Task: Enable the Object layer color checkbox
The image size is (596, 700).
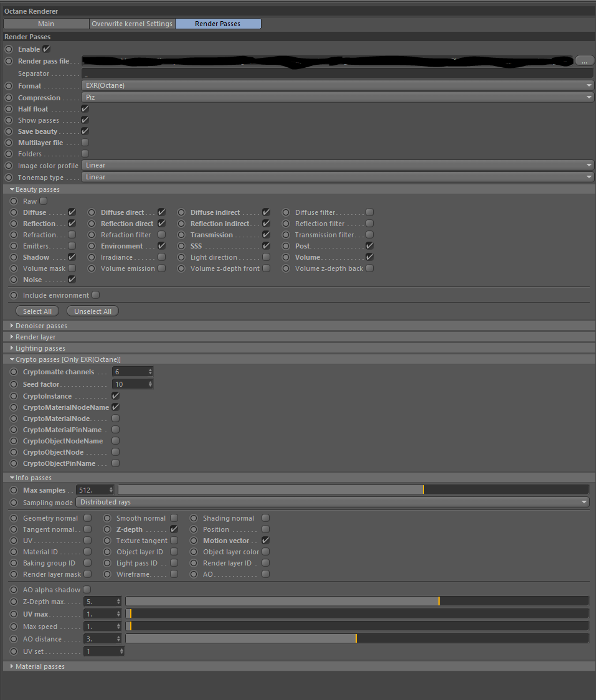Action: tap(266, 552)
